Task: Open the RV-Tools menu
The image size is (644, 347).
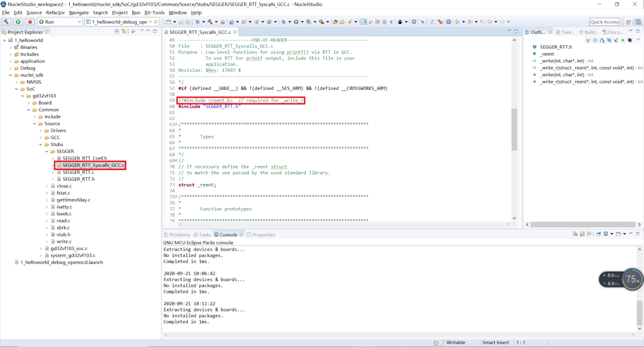Action: click(154, 13)
